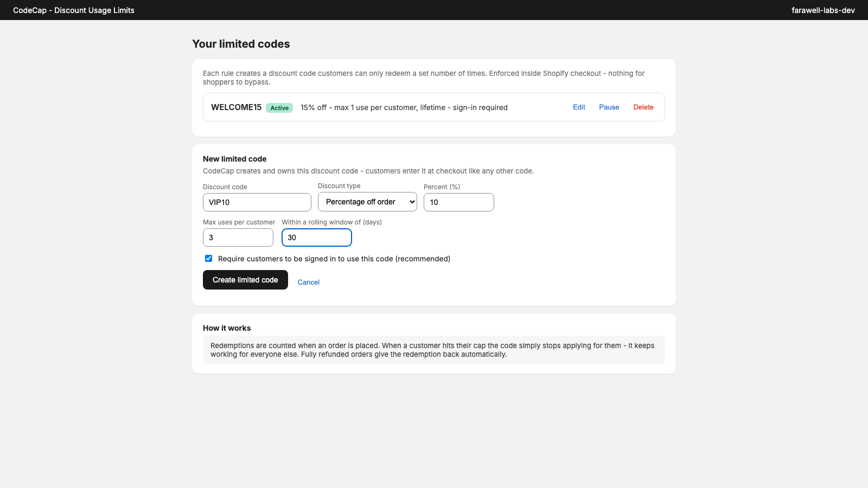Select the rolling window days field

[x=317, y=237]
